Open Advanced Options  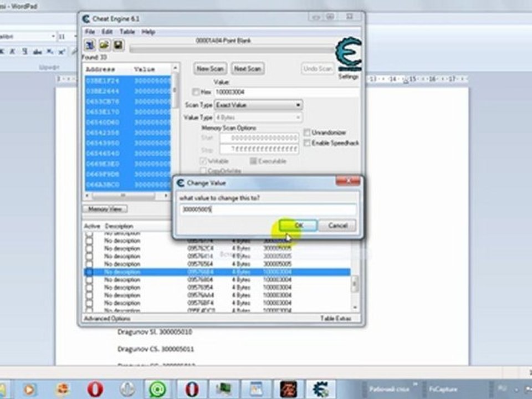pos(107,318)
